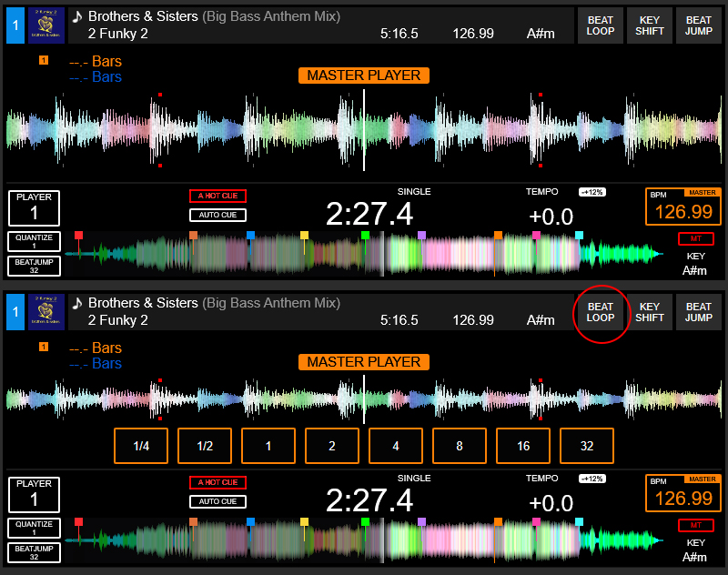
Task: Click purple hot cue marker on upper overview waveform
Action: pos(421,236)
